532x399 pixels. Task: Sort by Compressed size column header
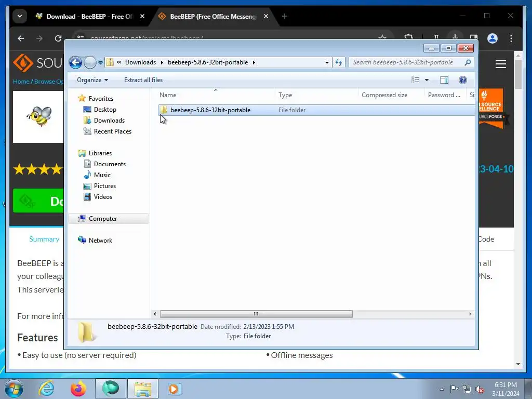tap(391, 95)
